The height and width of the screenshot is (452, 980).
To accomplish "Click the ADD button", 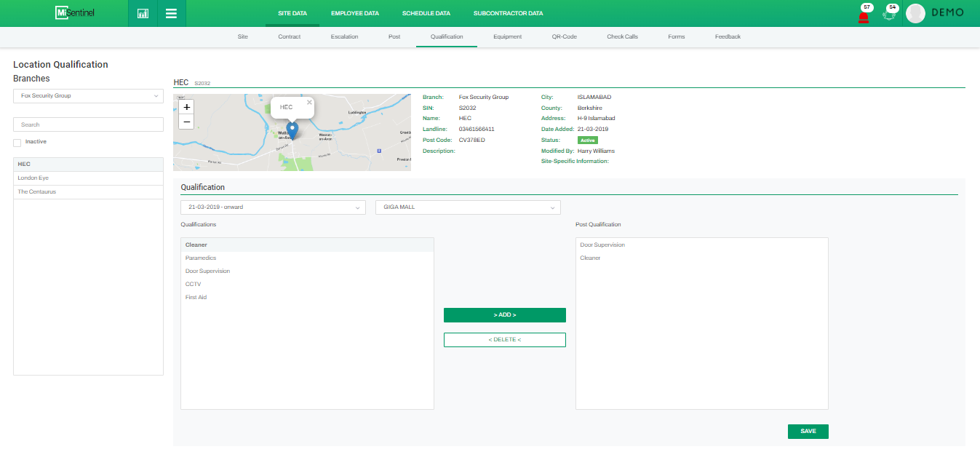I will pos(504,315).
